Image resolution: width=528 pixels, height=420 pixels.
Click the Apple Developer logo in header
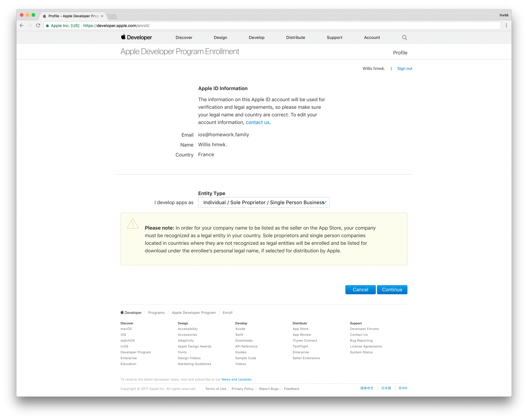[136, 37]
